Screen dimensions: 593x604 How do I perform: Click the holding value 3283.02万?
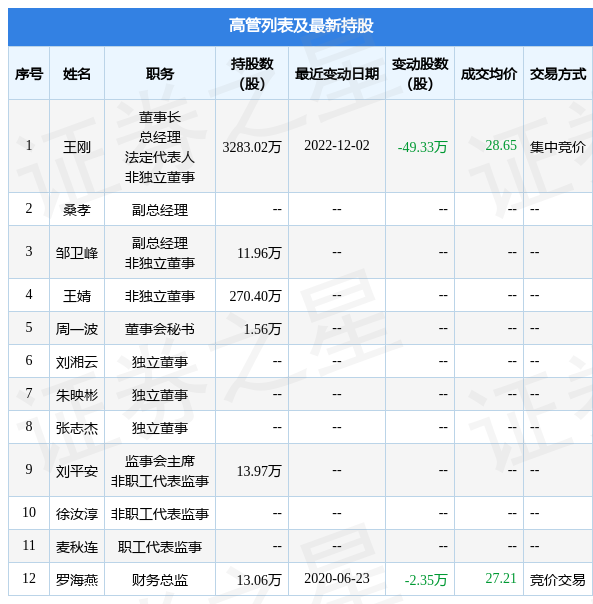252,147
